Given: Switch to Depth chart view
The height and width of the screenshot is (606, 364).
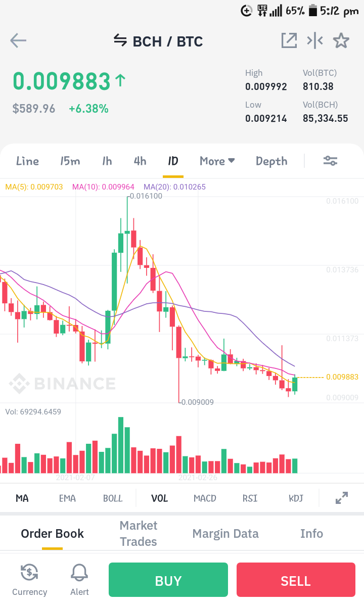Looking at the screenshot, I should (x=271, y=162).
